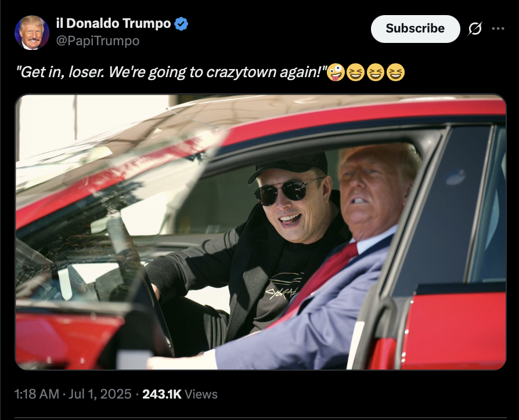
Task: Click the blue verified checkmark badge
Action: [181, 23]
